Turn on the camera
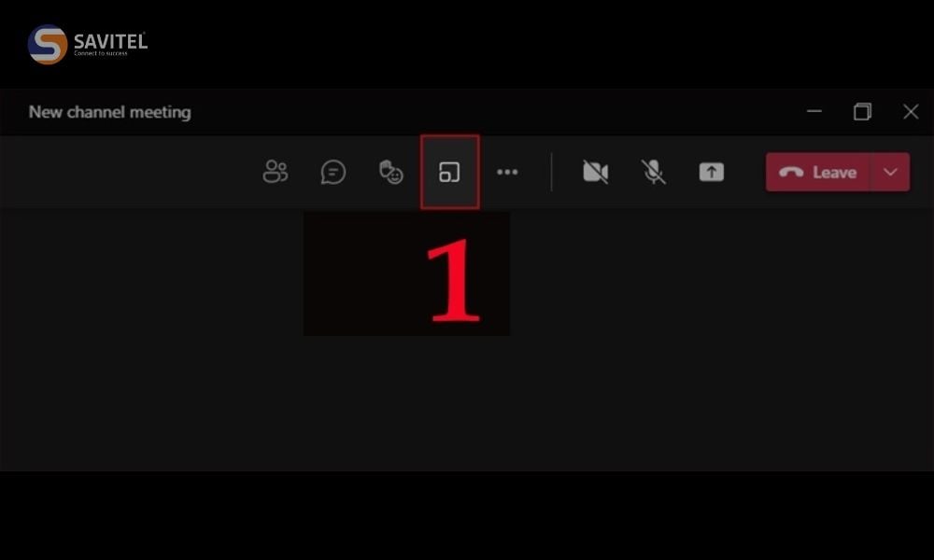Viewport: 934px width, 560px height. click(595, 172)
